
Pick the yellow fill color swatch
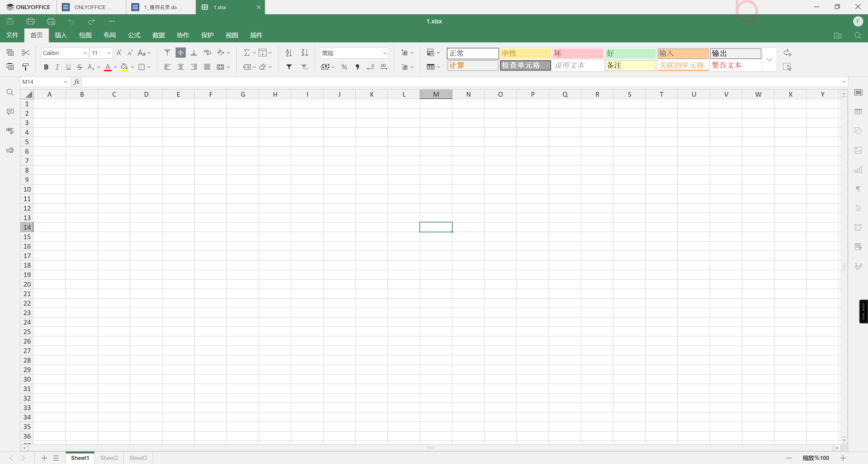pos(124,67)
